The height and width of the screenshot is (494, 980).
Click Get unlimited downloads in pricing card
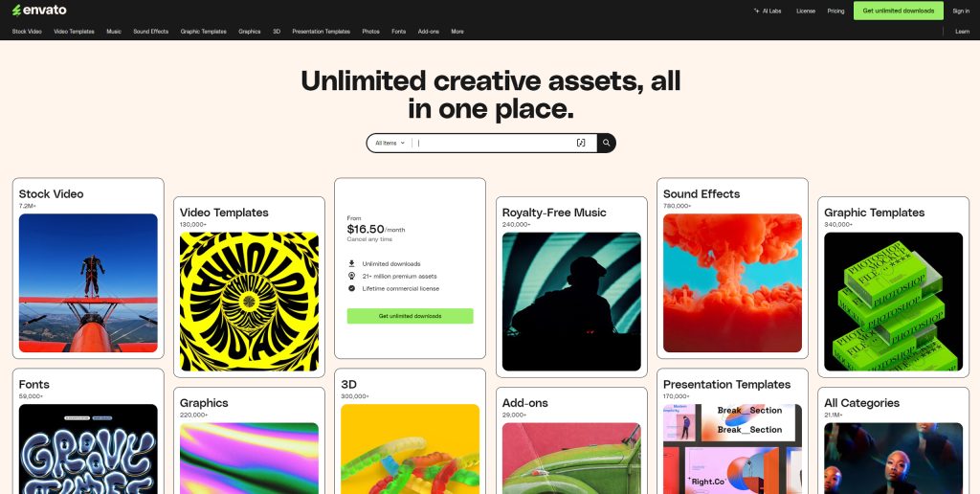pyautogui.click(x=410, y=317)
